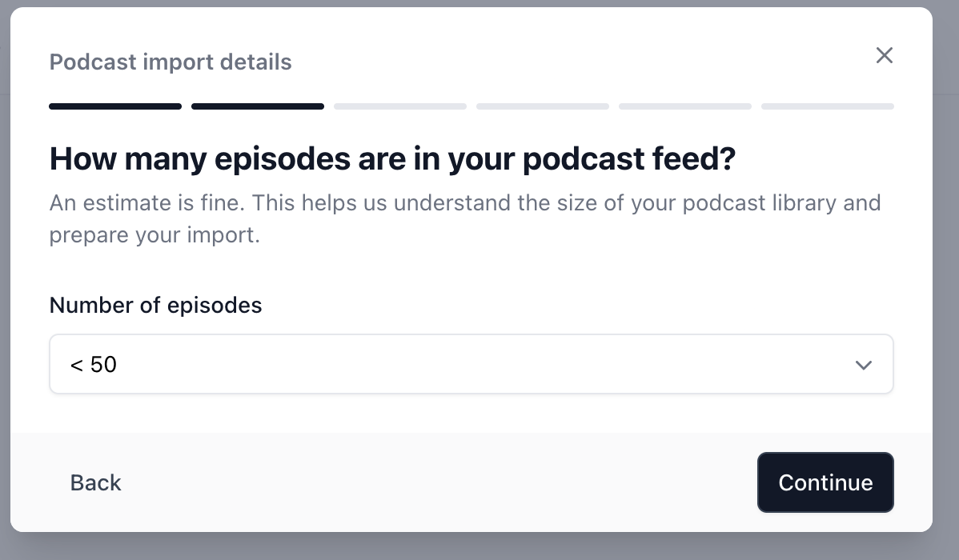Close the Podcast import details dialog
This screenshot has width=959, height=560.
pyautogui.click(x=884, y=56)
